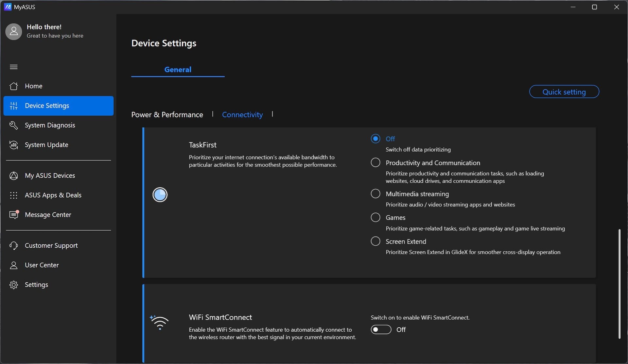
Task: Click the WiFi SmartConnect title text
Action: tap(220, 317)
